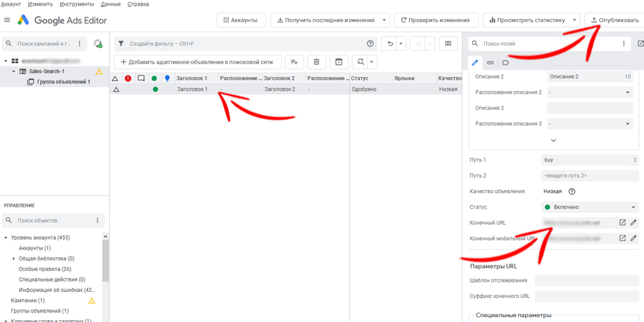This screenshot has height=322, width=644.
Task: Expand the Общая библиотека tree item
Action: tap(14, 258)
